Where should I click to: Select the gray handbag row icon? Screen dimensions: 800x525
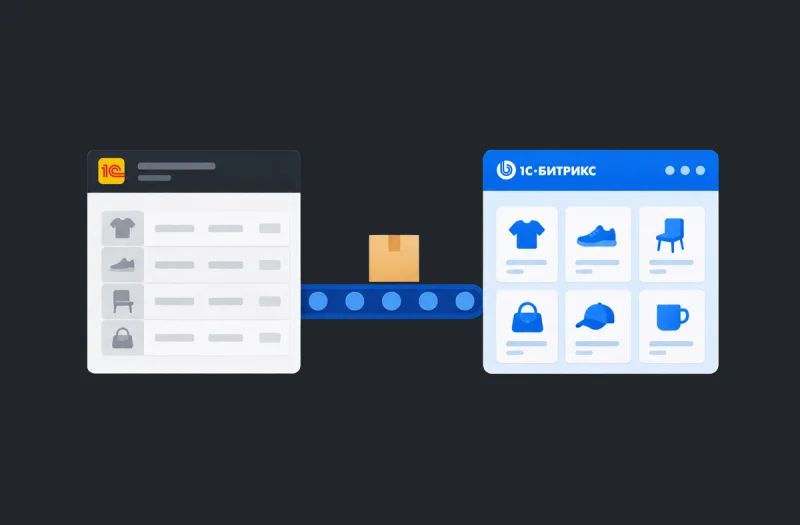click(122, 338)
